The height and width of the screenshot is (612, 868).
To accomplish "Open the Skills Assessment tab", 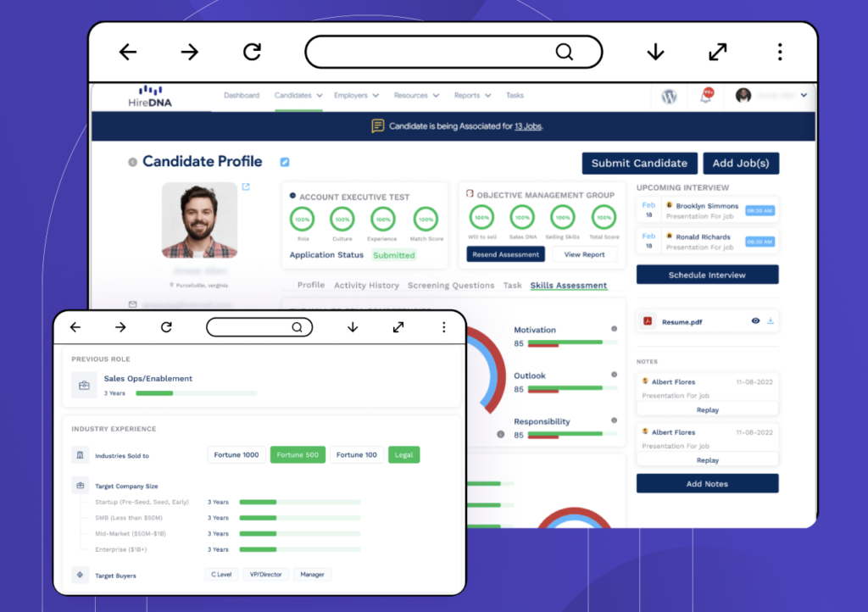I will [569, 286].
